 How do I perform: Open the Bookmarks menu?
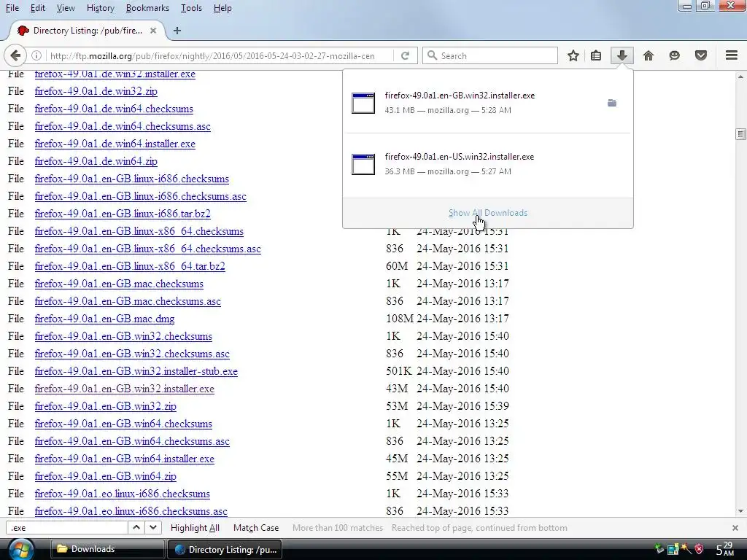click(x=147, y=8)
